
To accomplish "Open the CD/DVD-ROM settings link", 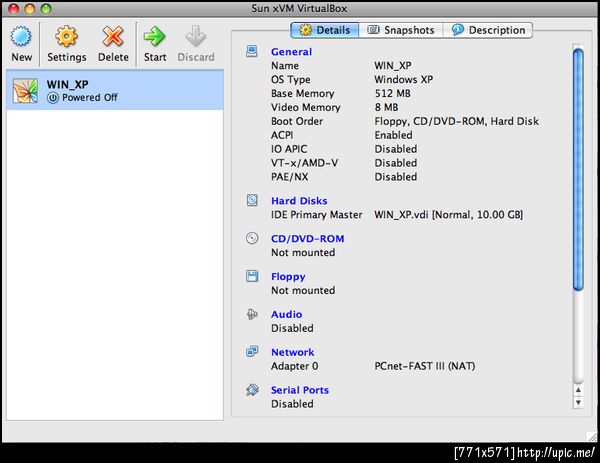I will point(307,239).
